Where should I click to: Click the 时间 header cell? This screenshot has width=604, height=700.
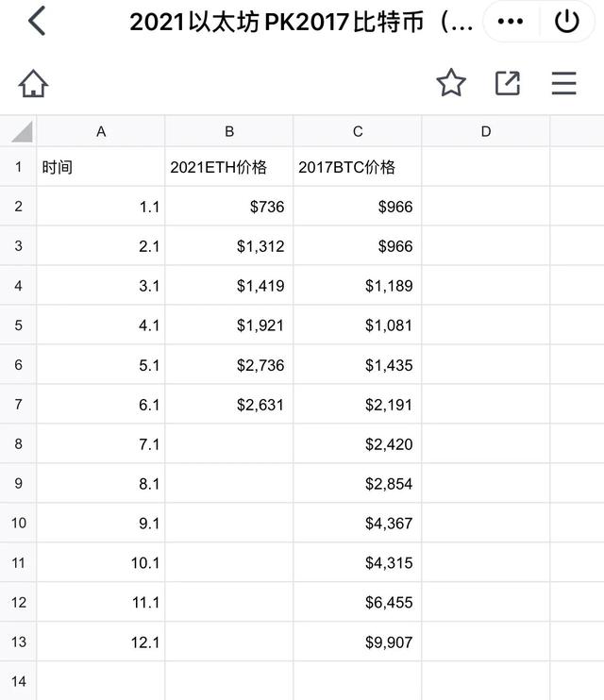point(101,167)
